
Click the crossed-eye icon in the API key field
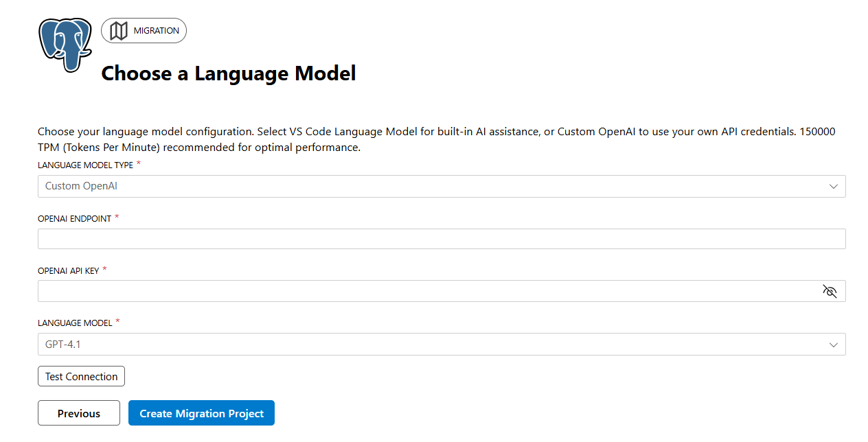[x=830, y=291]
